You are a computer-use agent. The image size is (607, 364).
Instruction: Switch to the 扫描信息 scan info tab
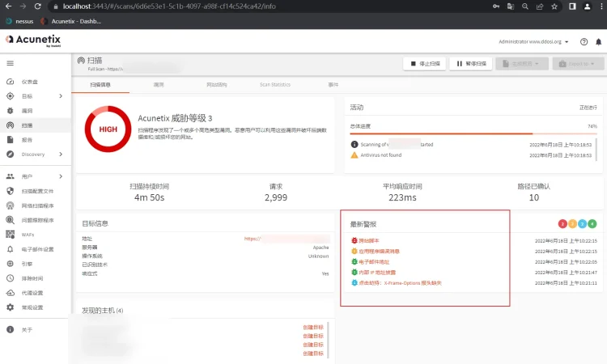click(x=100, y=85)
